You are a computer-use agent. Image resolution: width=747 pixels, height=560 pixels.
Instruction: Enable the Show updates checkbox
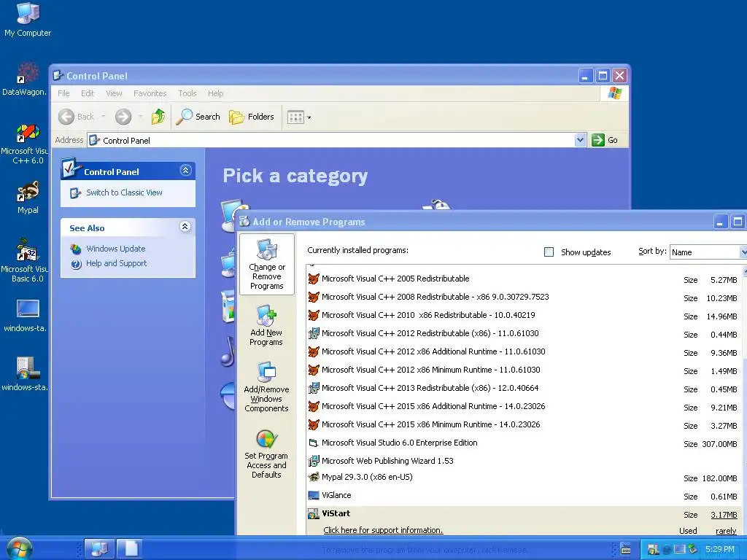[549, 252]
